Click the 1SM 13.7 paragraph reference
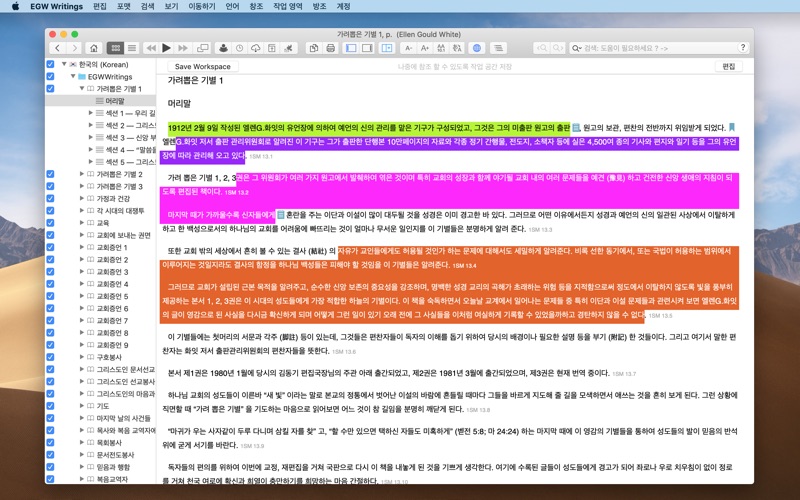The image size is (800, 500). pyautogui.click(x=624, y=374)
